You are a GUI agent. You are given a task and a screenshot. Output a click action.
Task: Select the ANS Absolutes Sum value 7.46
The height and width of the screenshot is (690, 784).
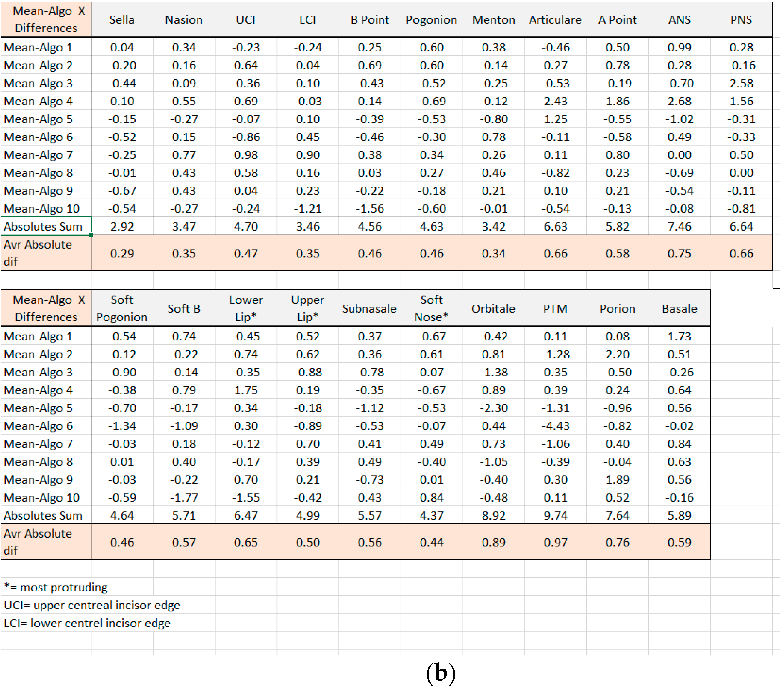pyautogui.click(x=679, y=226)
